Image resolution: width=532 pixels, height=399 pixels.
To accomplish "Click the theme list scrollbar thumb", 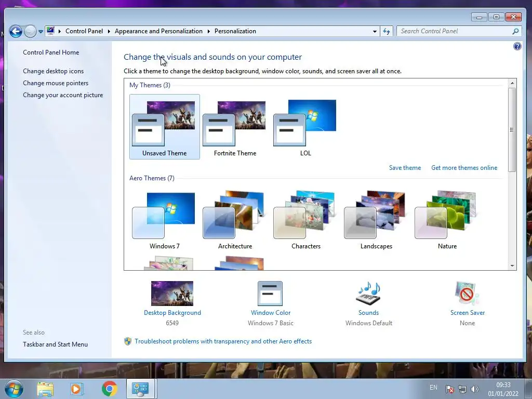I will pyautogui.click(x=512, y=129).
